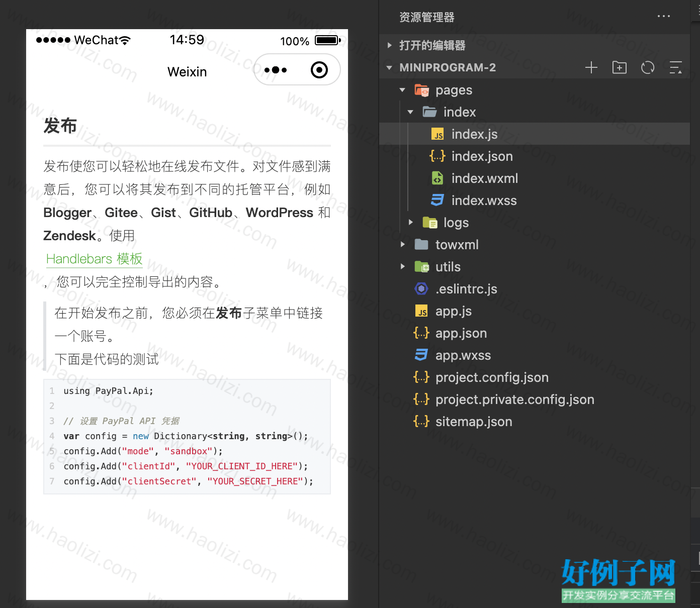Click the wxss icon of app.wxss
This screenshot has width=700, height=608.
coord(421,355)
